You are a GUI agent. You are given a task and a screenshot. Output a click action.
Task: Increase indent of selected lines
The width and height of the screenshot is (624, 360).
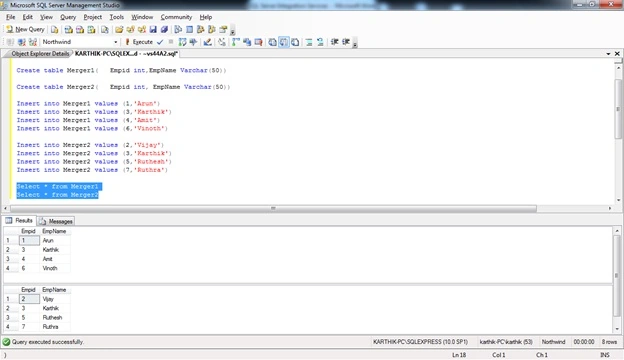pyautogui.click(x=346, y=42)
